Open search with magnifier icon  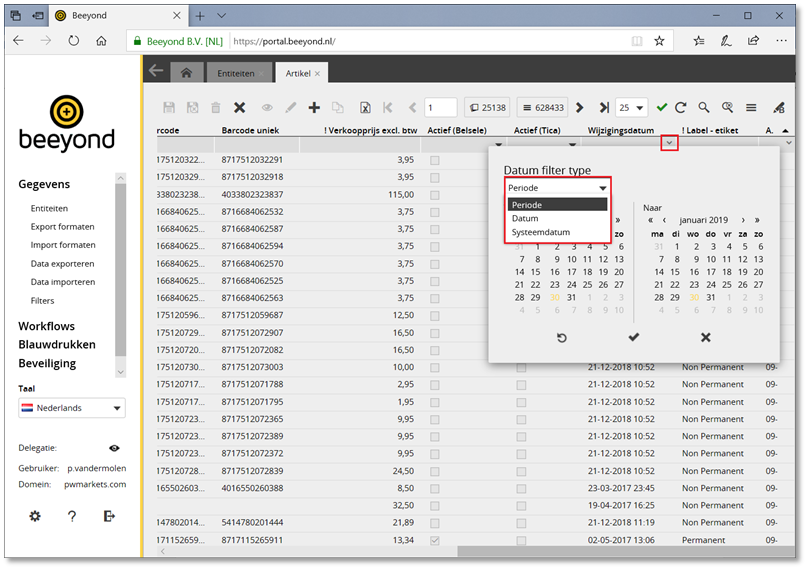coord(704,107)
